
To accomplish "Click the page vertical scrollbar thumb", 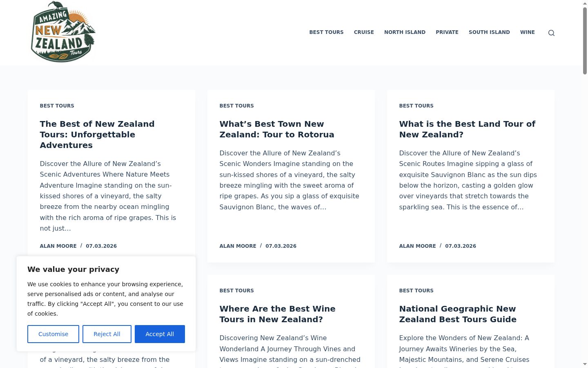I will coord(585,40).
